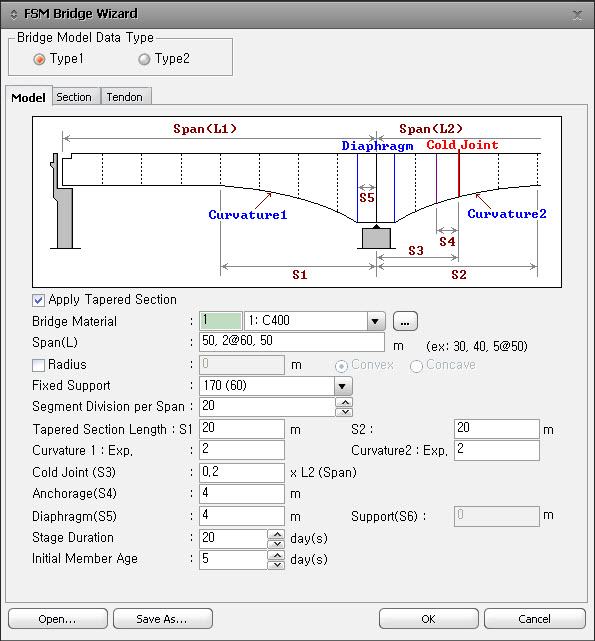Decrease Segment Division per Span with down arrow
Image resolution: width=595 pixels, height=641 pixels.
coord(344,412)
